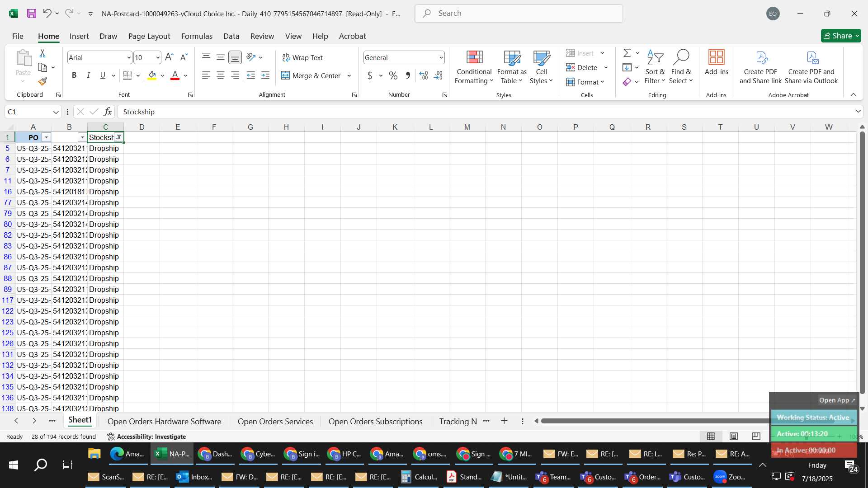Toggle Bold formatting

pos(74,75)
